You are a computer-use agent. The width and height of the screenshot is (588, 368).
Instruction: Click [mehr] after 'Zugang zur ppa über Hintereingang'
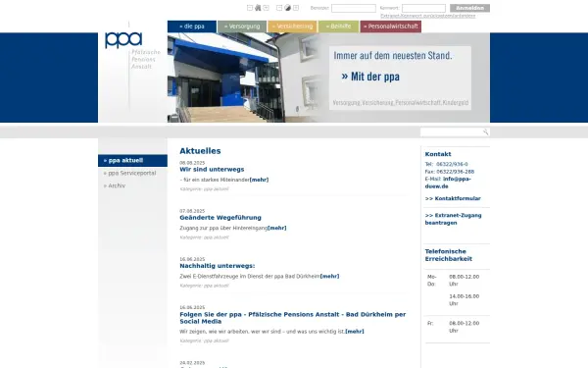[x=277, y=228]
